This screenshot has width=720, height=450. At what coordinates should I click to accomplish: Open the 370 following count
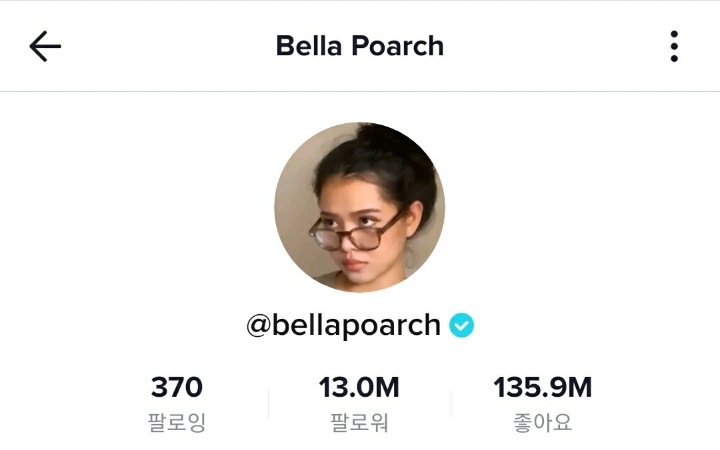[x=177, y=387]
